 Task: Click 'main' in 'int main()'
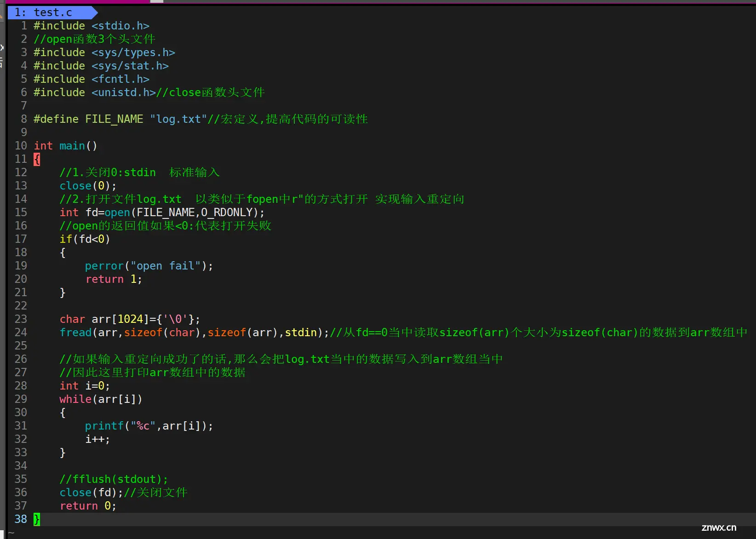[72, 146]
